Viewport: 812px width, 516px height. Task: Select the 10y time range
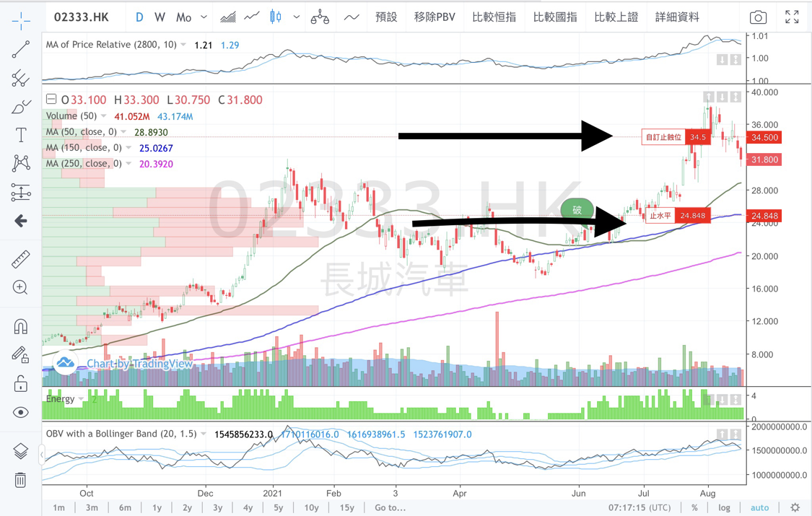point(311,508)
